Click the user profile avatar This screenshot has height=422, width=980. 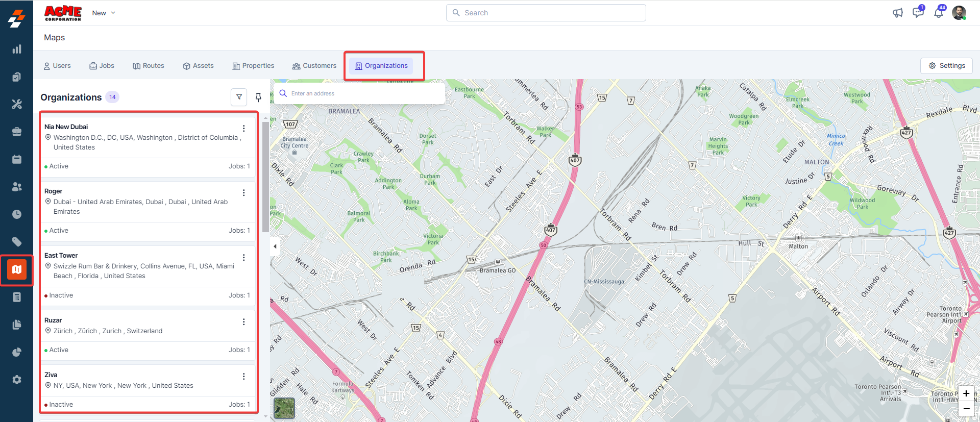click(x=959, y=13)
